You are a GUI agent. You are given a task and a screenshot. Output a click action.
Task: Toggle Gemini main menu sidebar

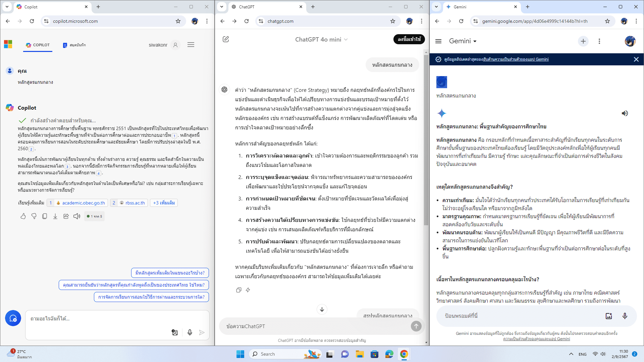click(x=438, y=41)
